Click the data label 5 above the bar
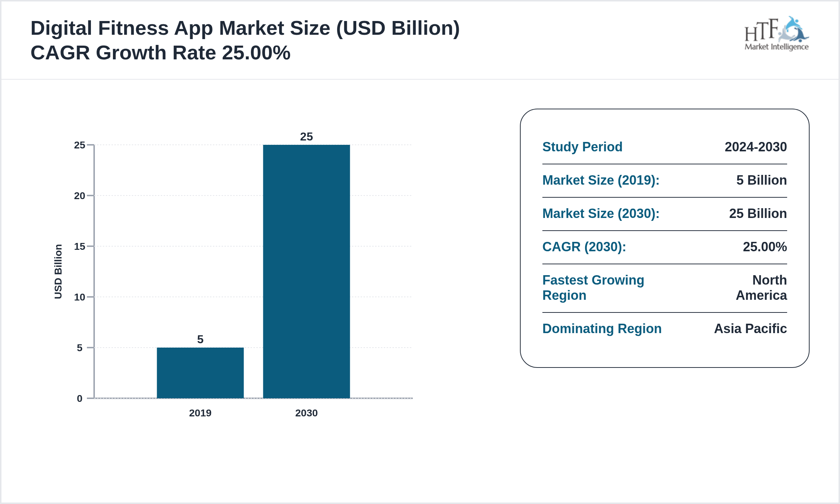The height and width of the screenshot is (504, 840). (200, 340)
